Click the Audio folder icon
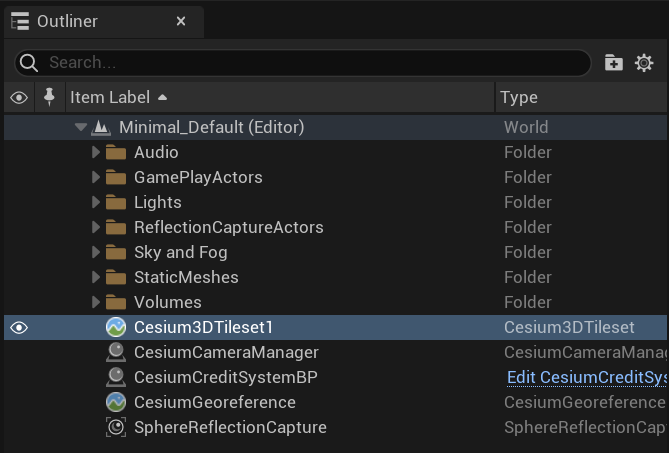 click(x=116, y=152)
